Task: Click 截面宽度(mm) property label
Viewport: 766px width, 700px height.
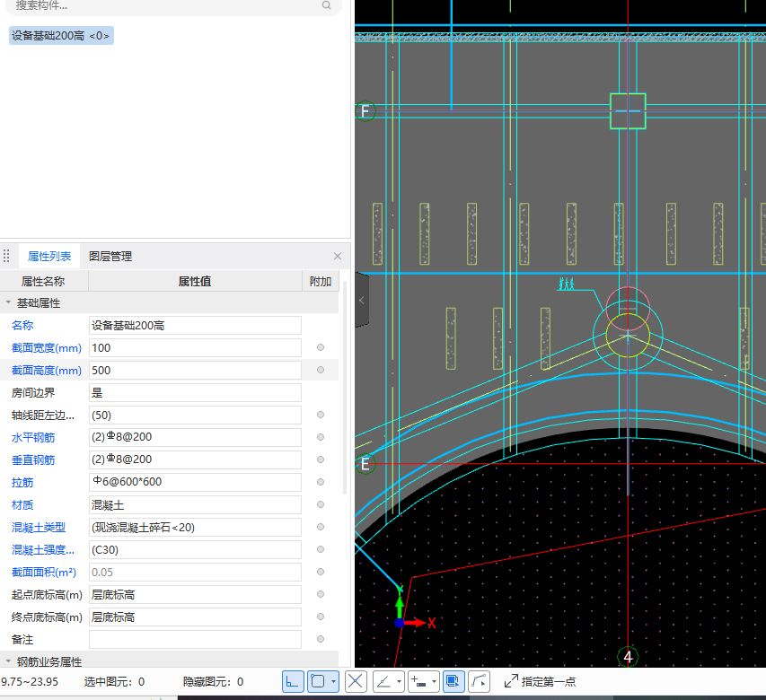Action: [x=47, y=348]
